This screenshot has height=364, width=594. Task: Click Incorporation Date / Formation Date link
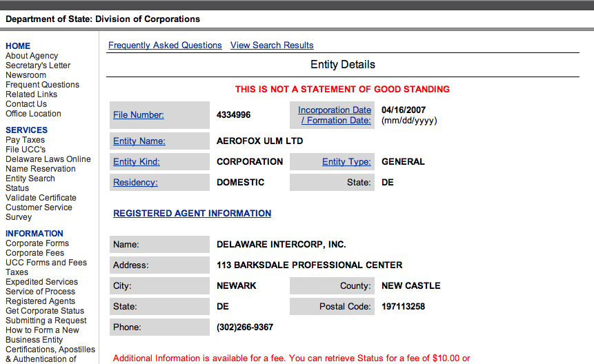(335, 115)
